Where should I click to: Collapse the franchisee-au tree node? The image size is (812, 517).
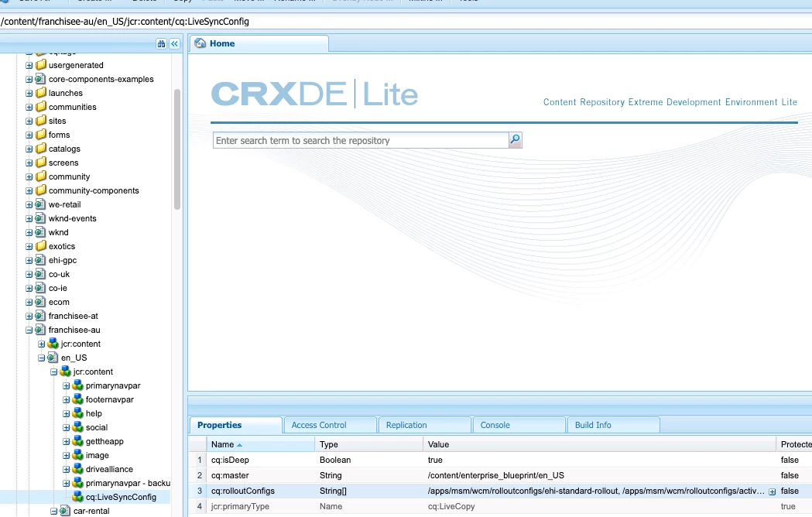pos(29,330)
